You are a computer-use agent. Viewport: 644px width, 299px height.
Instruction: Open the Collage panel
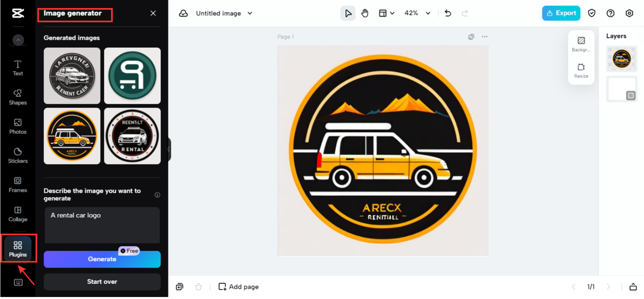18,214
